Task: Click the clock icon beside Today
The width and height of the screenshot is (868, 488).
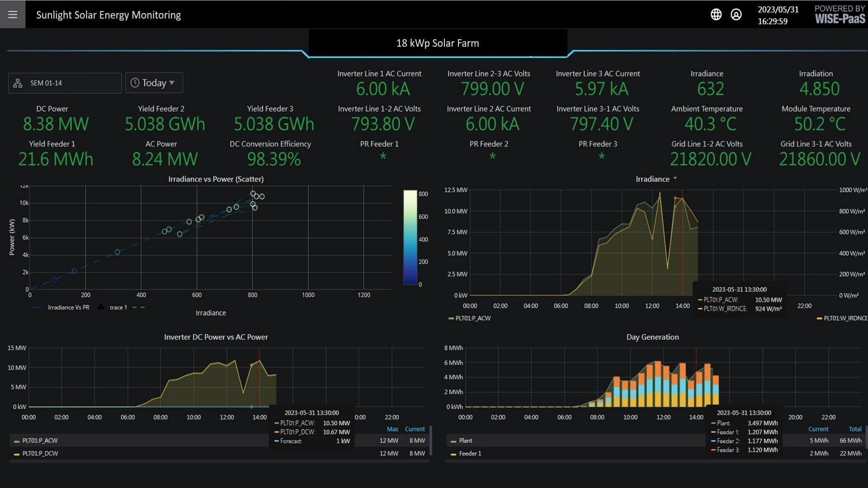Action: pos(135,83)
